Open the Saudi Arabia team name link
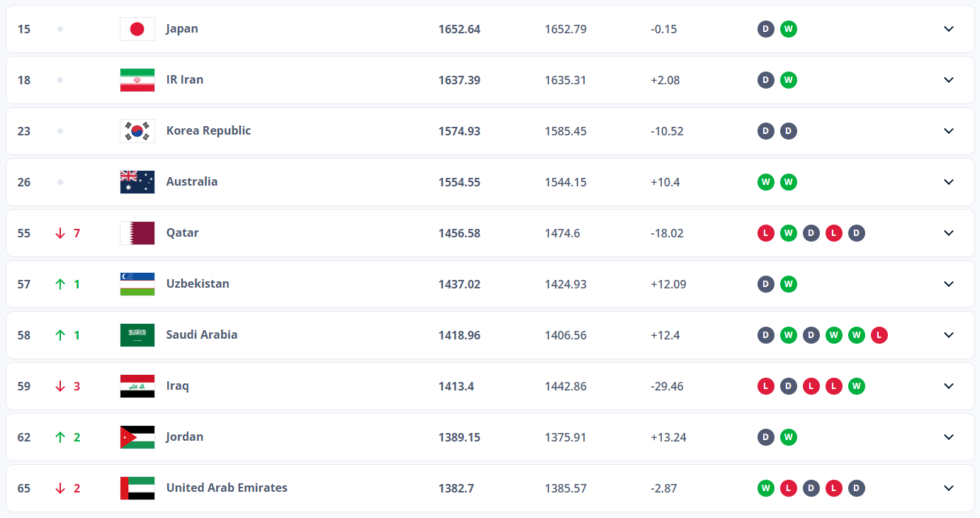This screenshot has width=980, height=518. pos(201,334)
